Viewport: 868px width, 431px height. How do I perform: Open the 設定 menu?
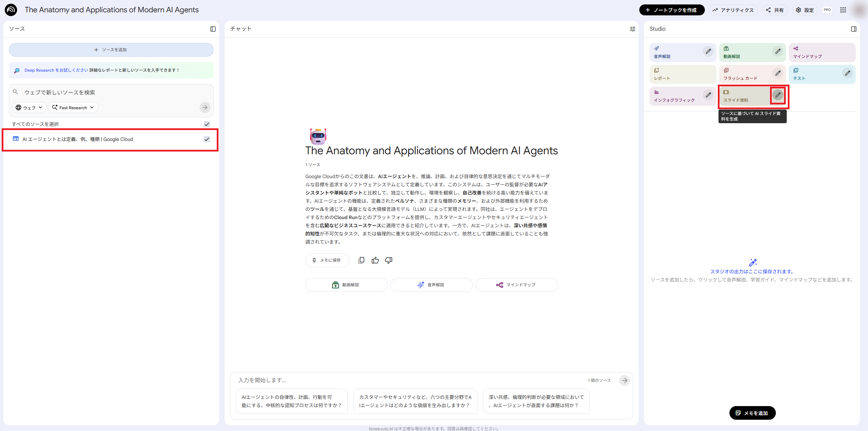click(805, 10)
